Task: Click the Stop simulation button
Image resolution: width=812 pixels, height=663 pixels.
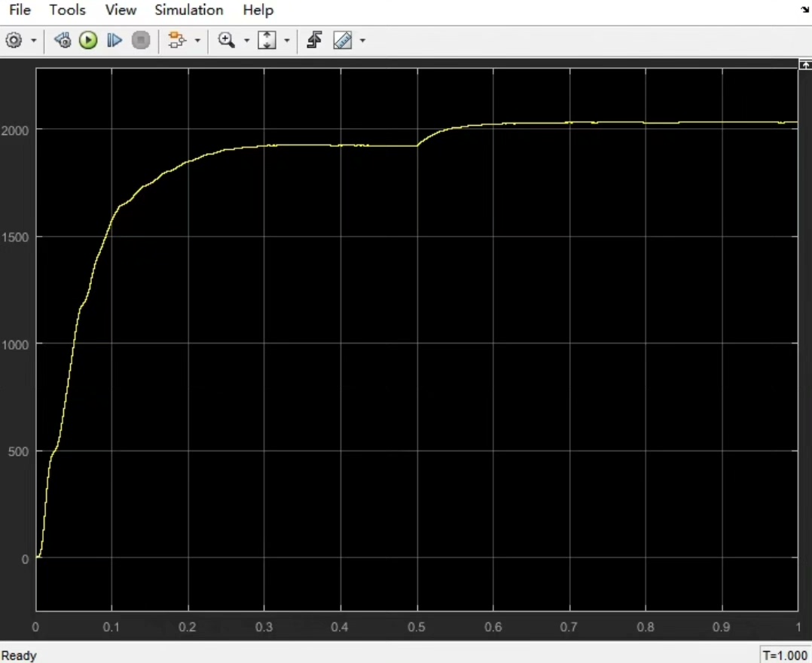Action: [140, 41]
